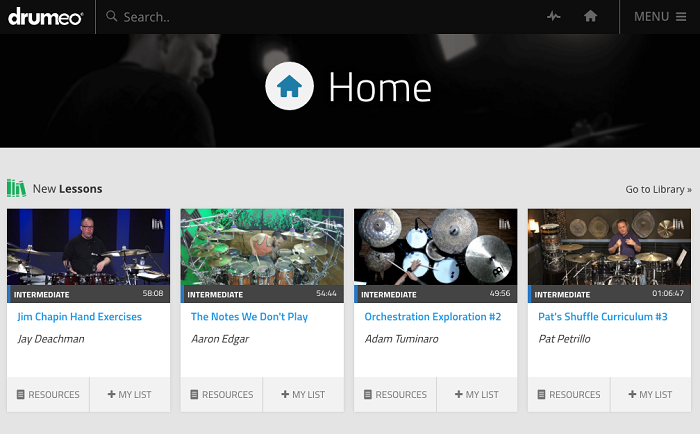Add Orchestration Exploration #2 to My List
Screen dimensions: 700x434
pos(477,395)
